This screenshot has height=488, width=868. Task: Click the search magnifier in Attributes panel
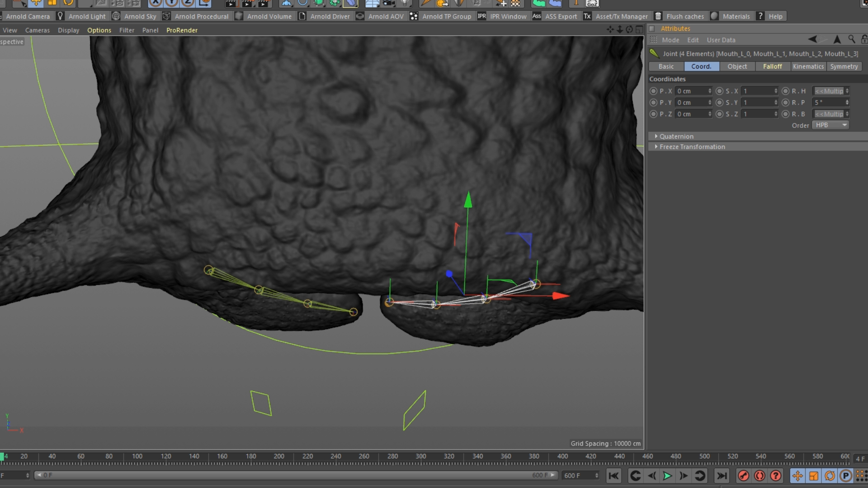852,40
